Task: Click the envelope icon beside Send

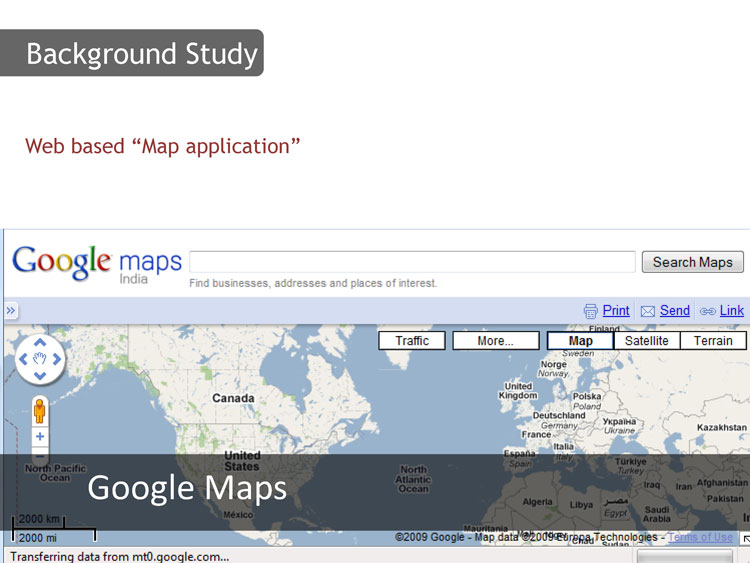Action: (648, 311)
